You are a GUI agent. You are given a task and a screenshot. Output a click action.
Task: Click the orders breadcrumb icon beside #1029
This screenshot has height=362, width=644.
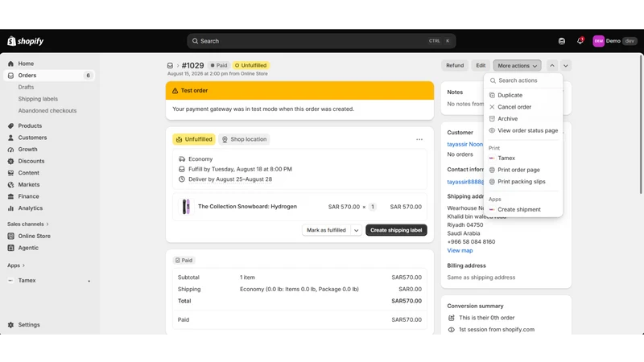170,66
